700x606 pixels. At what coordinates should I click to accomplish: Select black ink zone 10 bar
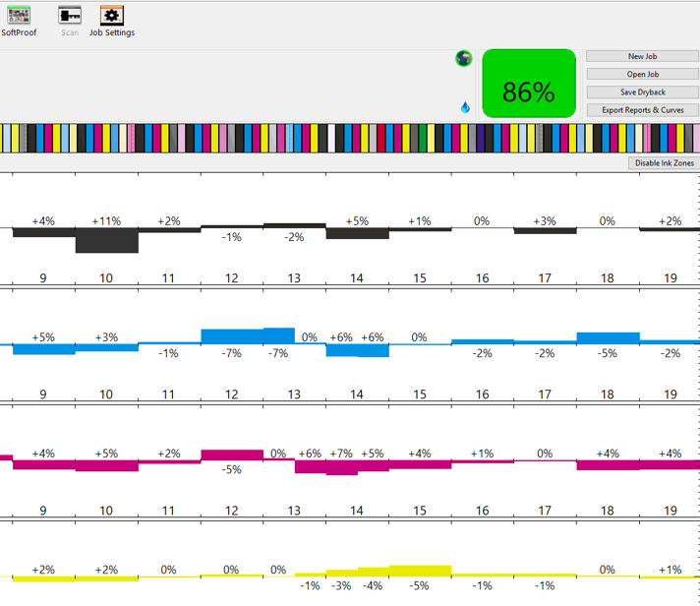coord(107,240)
